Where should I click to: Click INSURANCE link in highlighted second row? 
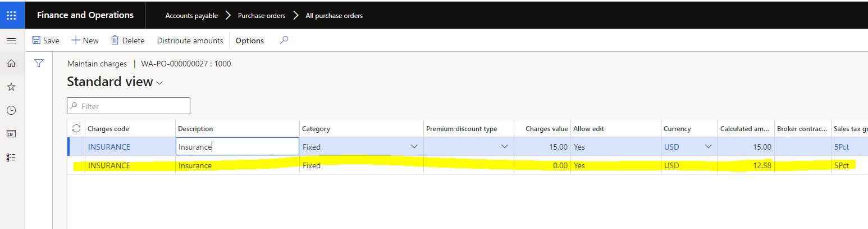pos(109,165)
